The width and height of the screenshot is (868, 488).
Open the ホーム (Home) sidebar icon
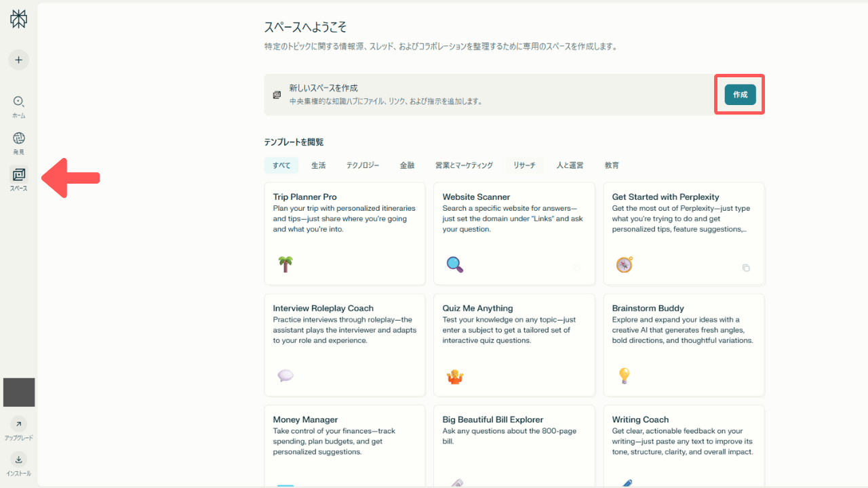18,102
